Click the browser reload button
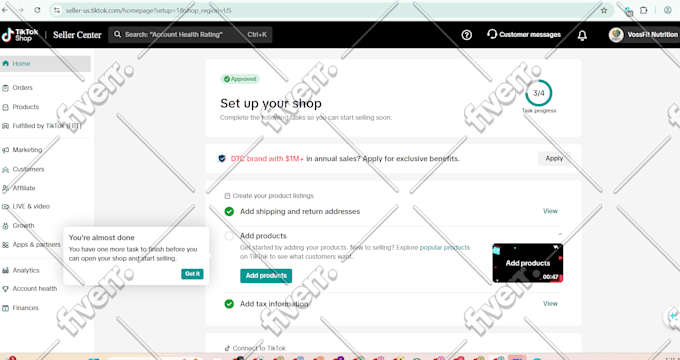 tap(37, 10)
